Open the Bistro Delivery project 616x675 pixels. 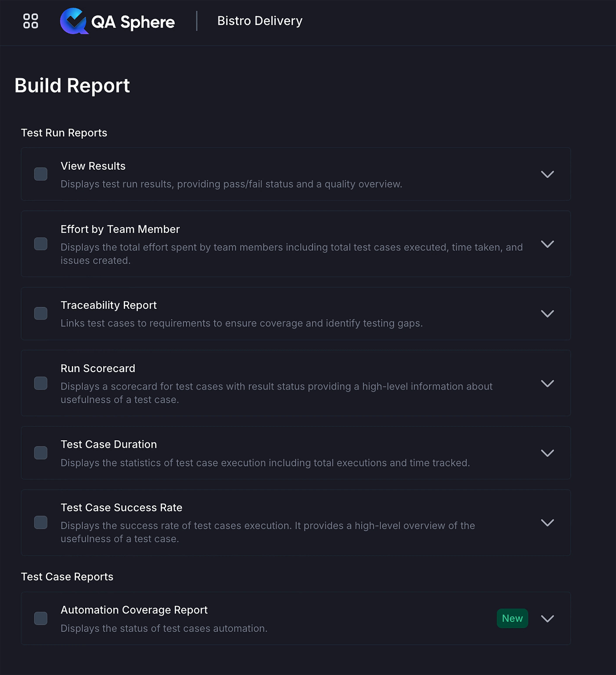pyautogui.click(x=259, y=21)
